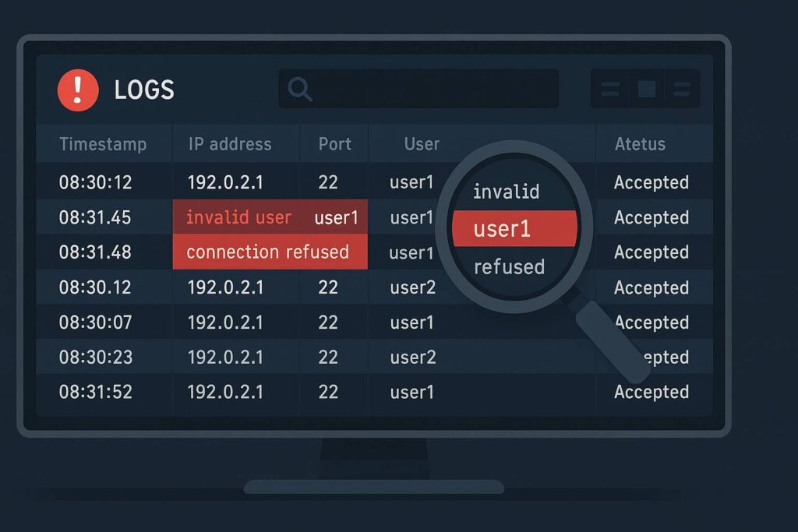Sort by the IP address column header
This screenshot has height=532, width=798.
click(x=230, y=144)
